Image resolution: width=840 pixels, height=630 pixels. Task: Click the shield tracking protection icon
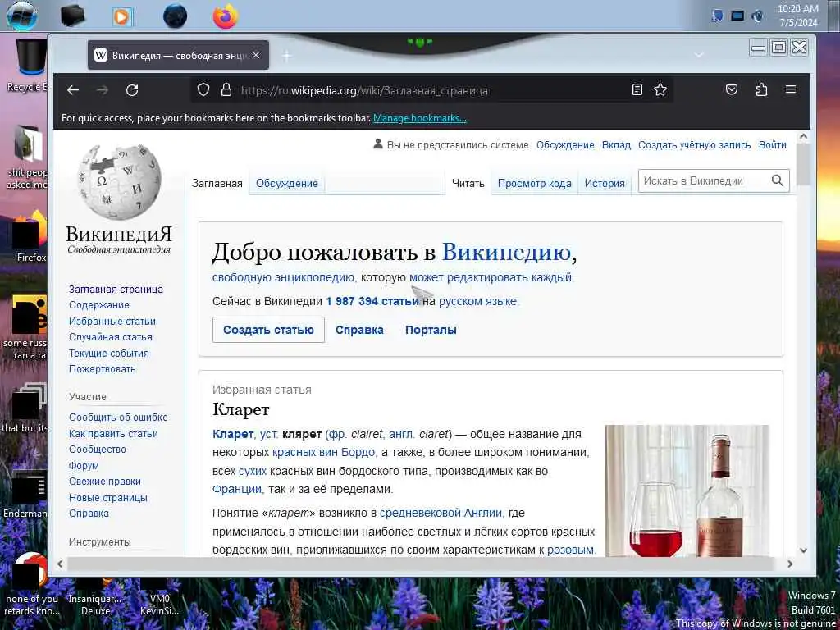coord(203,89)
